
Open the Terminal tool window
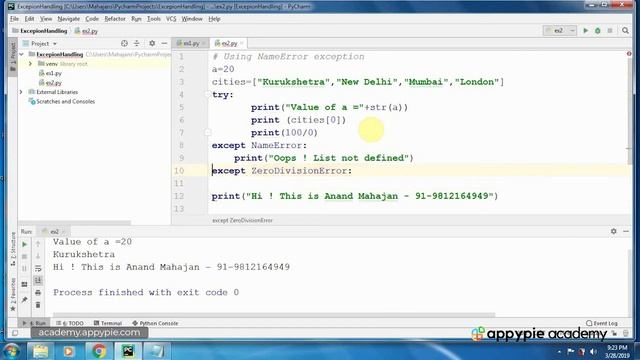point(108,323)
